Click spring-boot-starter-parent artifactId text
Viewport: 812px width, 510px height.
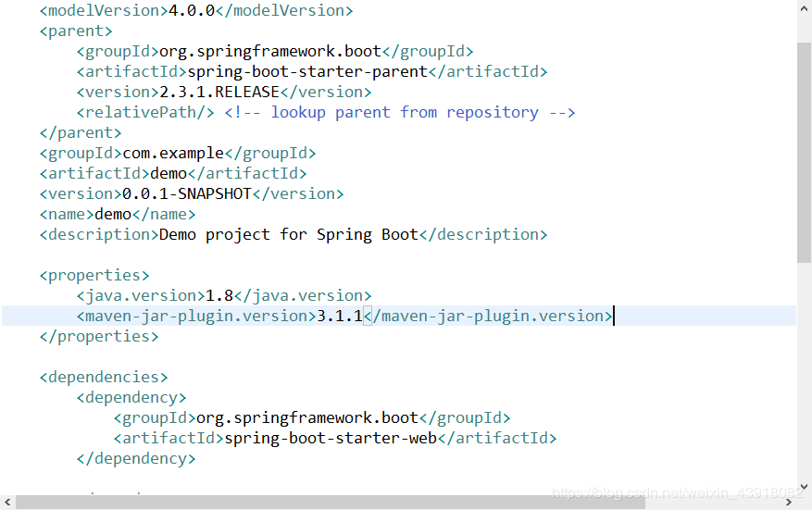pyautogui.click(x=307, y=71)
